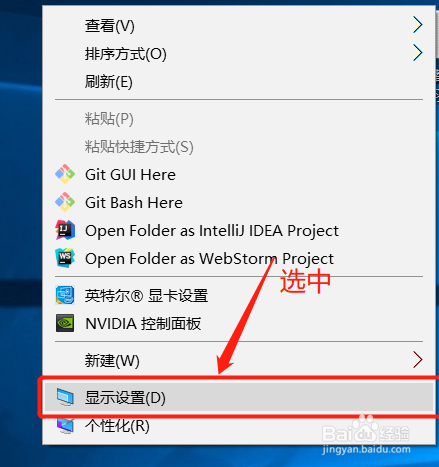Select 刷新(E) to refresh desktop
Image resolution: width=439 pixels, height=467 pixels.
(239, 81)
